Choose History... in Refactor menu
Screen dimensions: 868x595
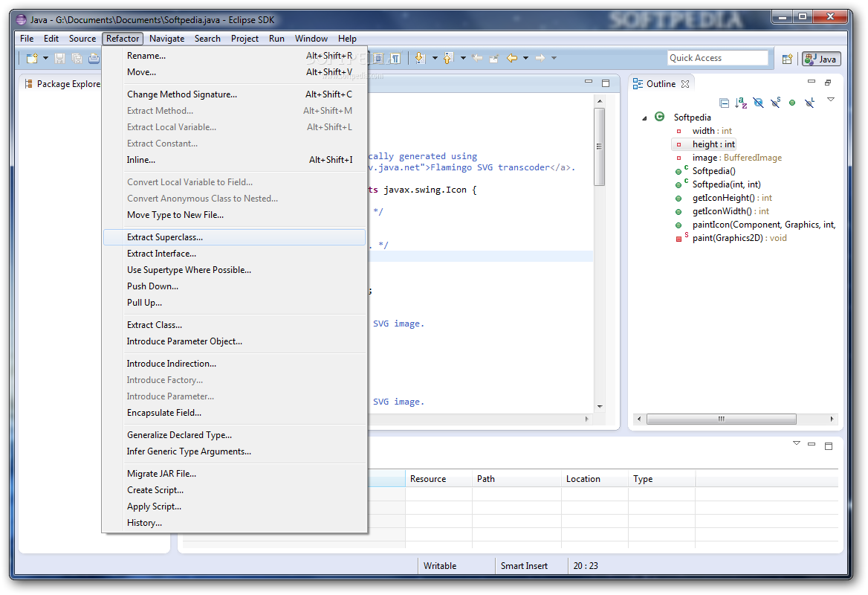point(235,523)
